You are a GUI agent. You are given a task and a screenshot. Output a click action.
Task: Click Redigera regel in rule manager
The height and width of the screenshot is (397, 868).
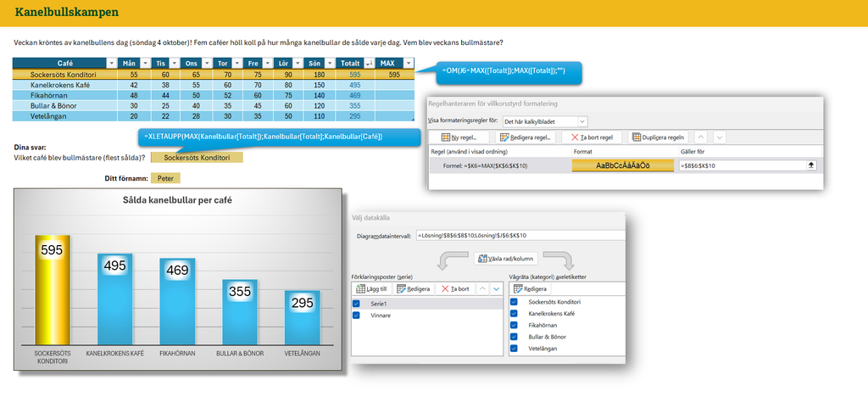coord(525,137)
